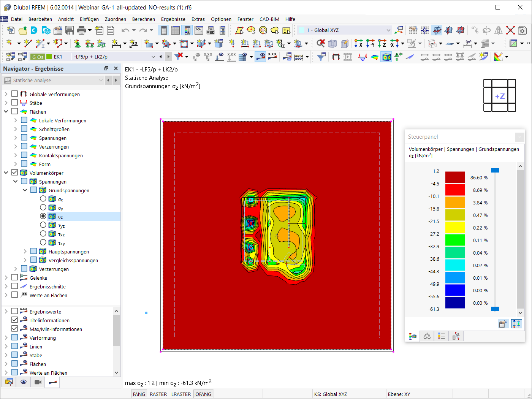532x399 pixels.
Task: Click the new dimension tool icon
Action: pos(116,43)
